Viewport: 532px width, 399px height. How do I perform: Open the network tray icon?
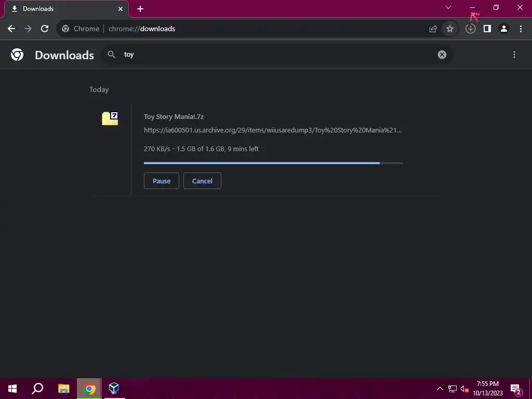point(453,389)
